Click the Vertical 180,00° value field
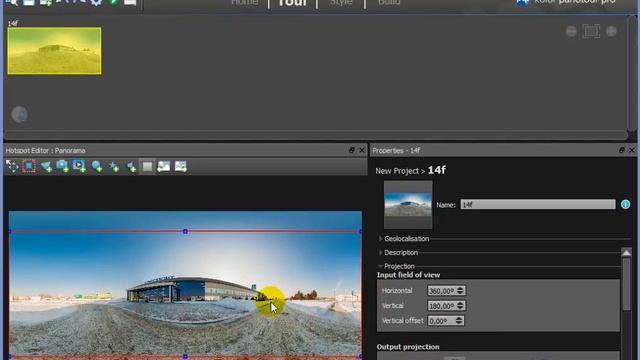This screenshot has width=640, height=360. (x=441, y=306)
